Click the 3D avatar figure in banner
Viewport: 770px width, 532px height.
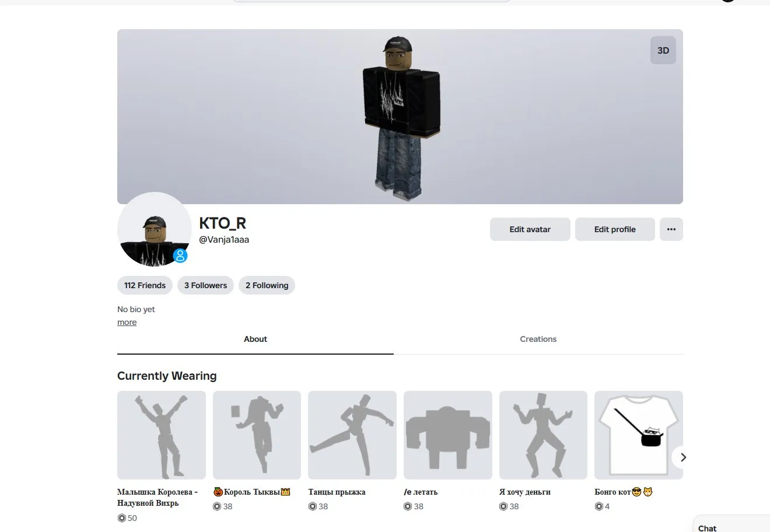coord(400,118)
